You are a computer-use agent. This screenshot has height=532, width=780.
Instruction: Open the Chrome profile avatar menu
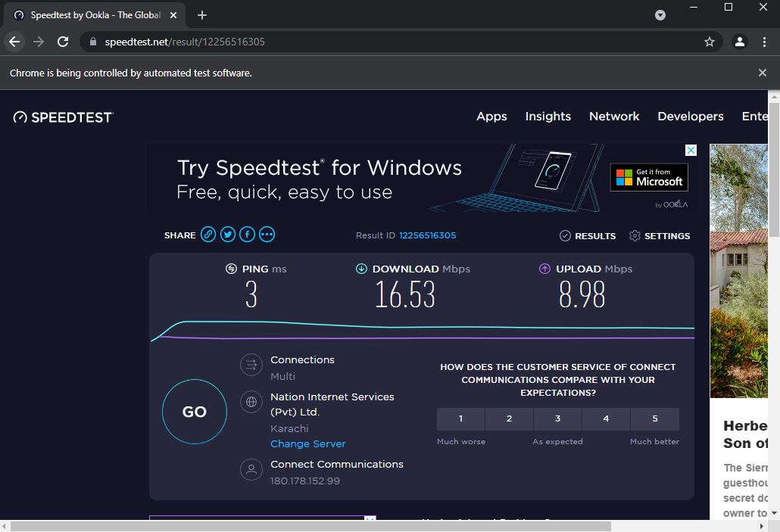(x=740, y=42)
